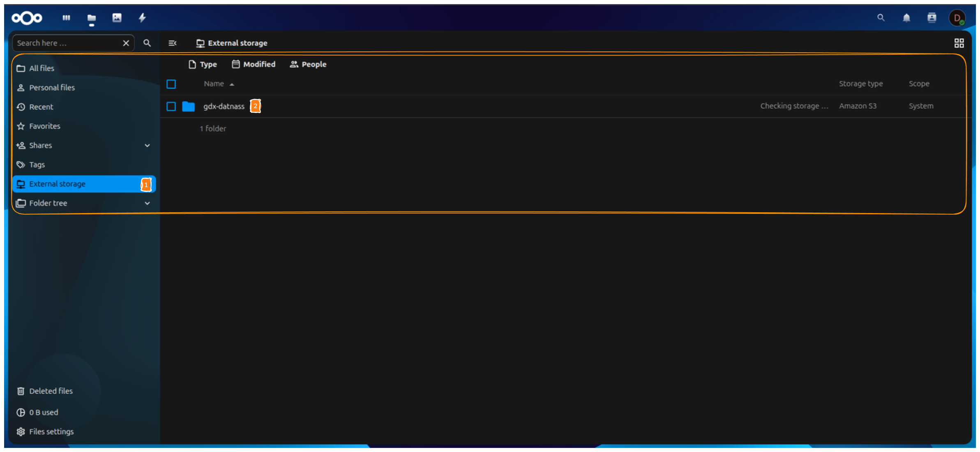Open the Tags section in sidebar
This screenshot has height=452, width=980.
click(37, 165)
